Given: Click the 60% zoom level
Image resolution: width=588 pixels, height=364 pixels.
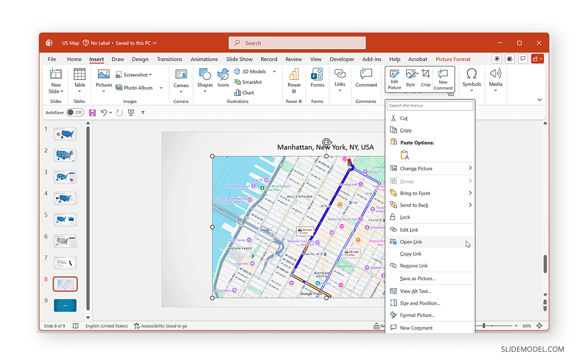Looking at the screenshot, I should 527,326.
